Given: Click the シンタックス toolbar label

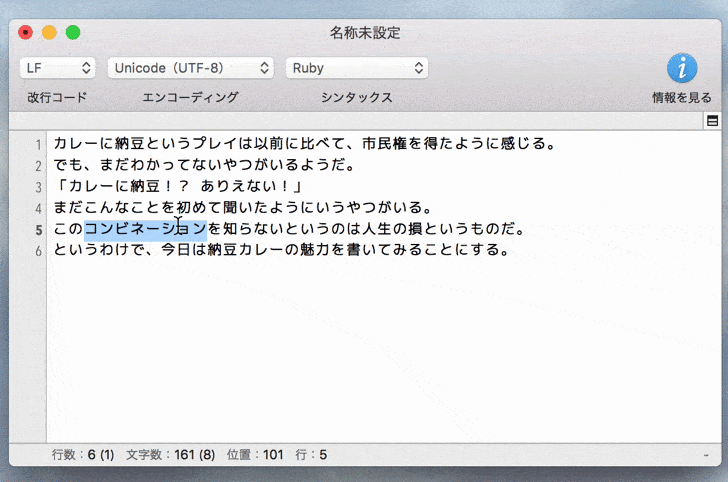Looking at the screenshot, I should click(x=357, y=98).
